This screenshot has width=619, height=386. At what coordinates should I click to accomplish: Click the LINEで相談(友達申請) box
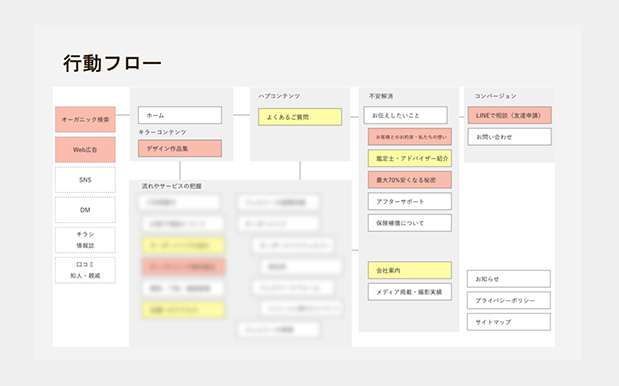[510, 115]
